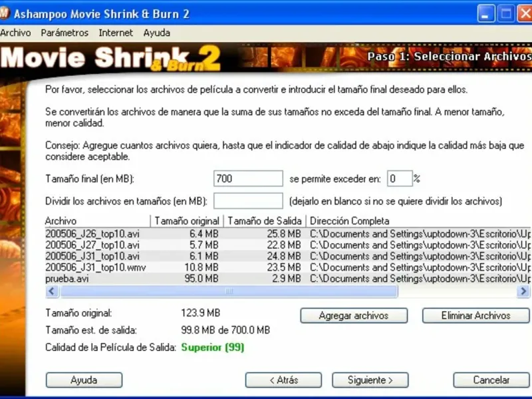The width and height of the screenshot is (532, 399).
Task: Sort by Tamaño de Salida column header
Action: [x=265, y=221]
